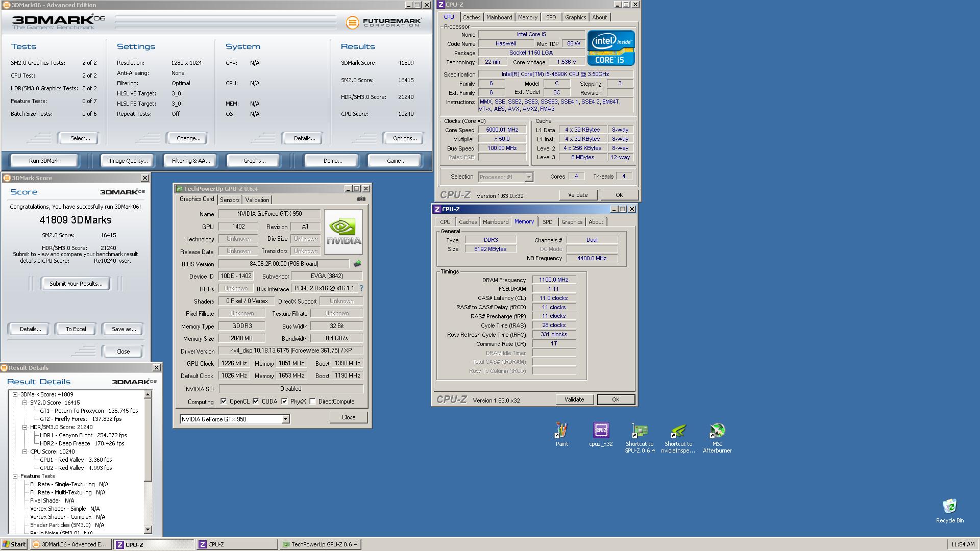Collapse the SM2.0 Score tree node

[24, 403]
